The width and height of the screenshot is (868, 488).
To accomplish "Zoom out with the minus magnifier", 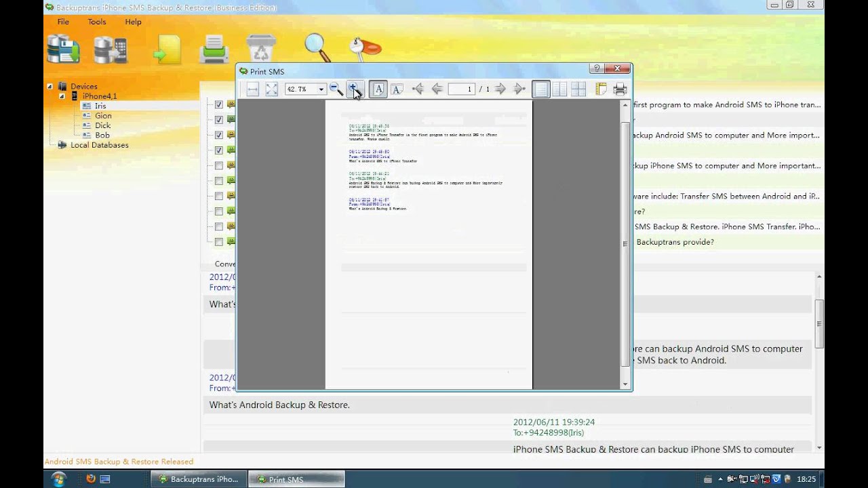I will tap(336, 89).
